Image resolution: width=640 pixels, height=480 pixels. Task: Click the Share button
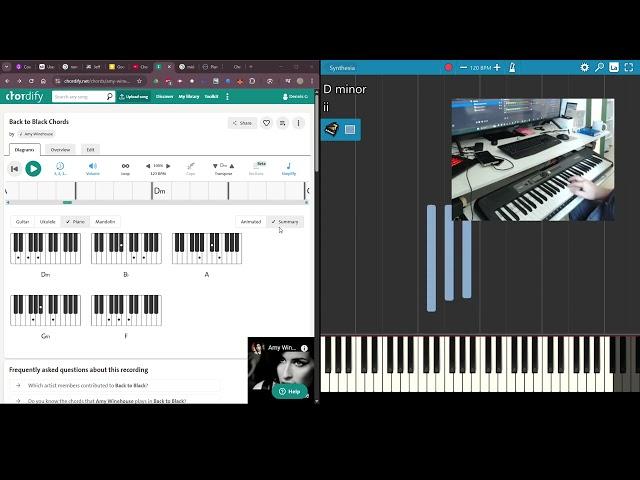click(x=242, y=123)
